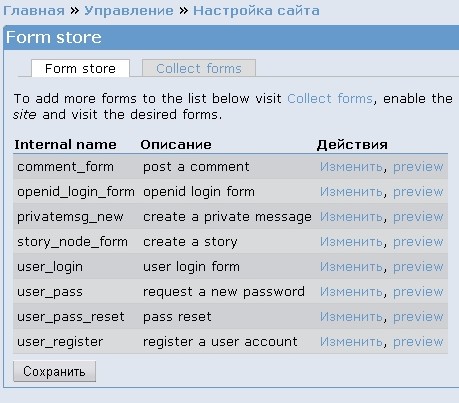Open Настройка сайта breadcrumb link

click(x=256, y=11)
